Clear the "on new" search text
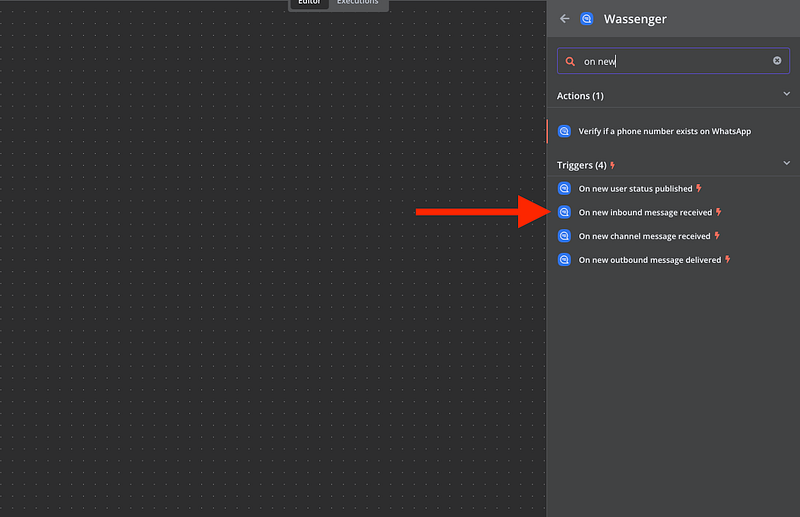The image size is (800, 517). click(777, 61)
